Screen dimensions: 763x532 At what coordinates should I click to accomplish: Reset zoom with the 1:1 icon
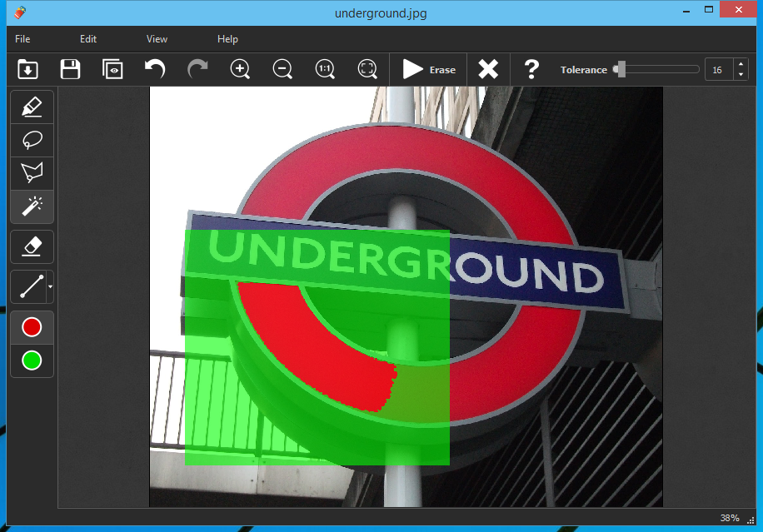coord(324,69)
